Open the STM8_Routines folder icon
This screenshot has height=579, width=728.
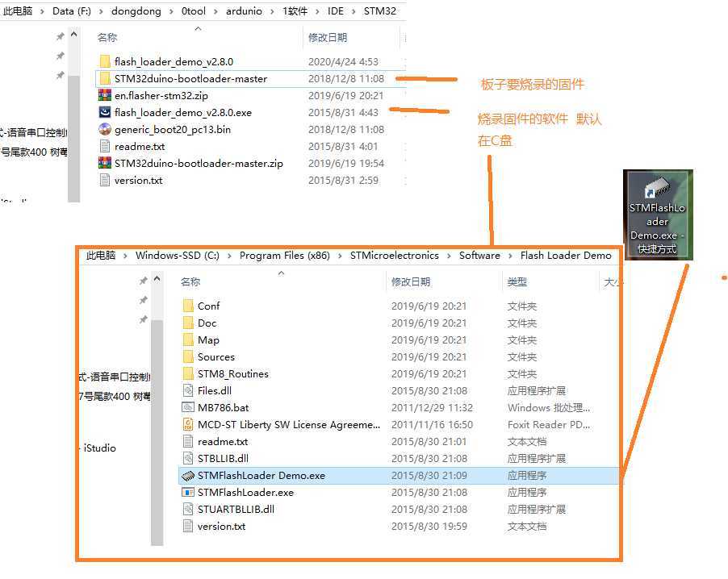tap(188, 373)
